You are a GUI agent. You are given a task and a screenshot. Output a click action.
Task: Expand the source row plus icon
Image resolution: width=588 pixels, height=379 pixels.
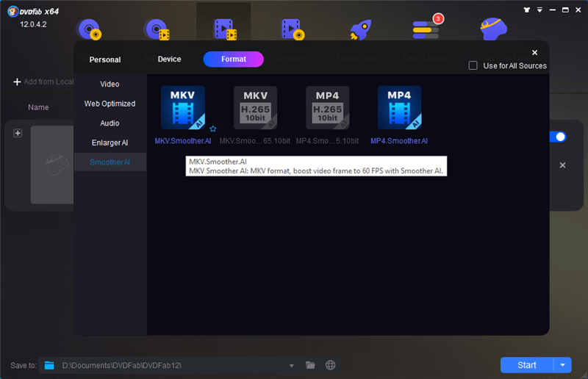click(x=18, y=133)
